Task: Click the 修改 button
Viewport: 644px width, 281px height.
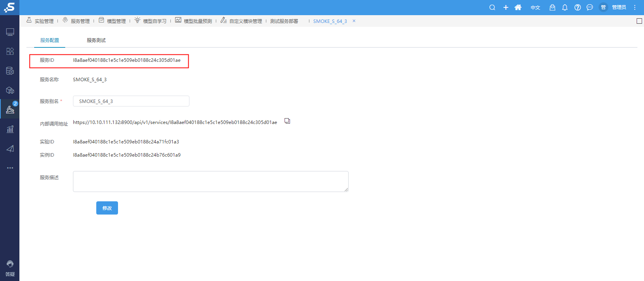Action: tap(107, 208)
